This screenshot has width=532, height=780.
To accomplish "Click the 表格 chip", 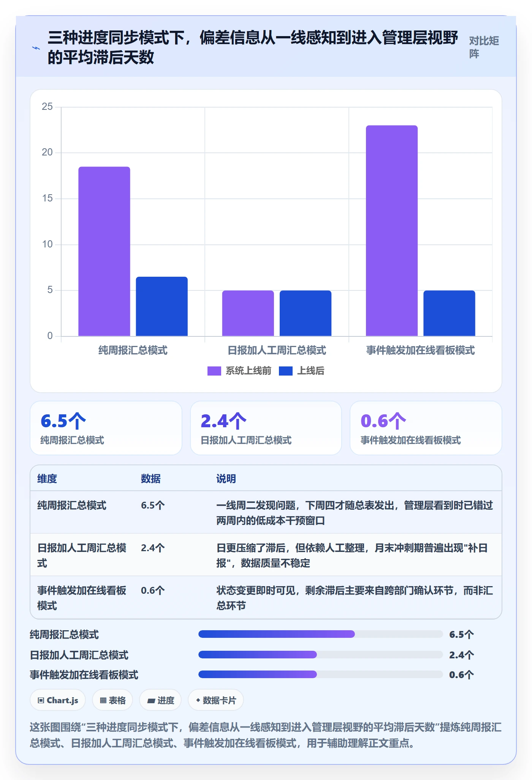I will [112, 700].
